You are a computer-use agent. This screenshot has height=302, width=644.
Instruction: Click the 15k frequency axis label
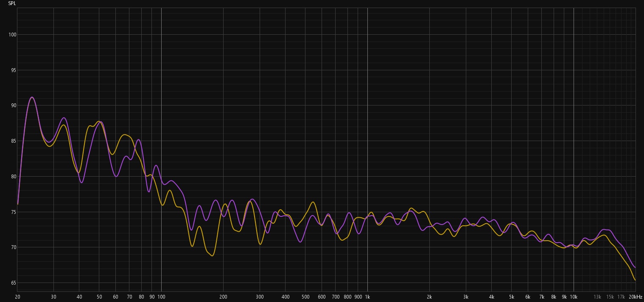tap(610, 297)
